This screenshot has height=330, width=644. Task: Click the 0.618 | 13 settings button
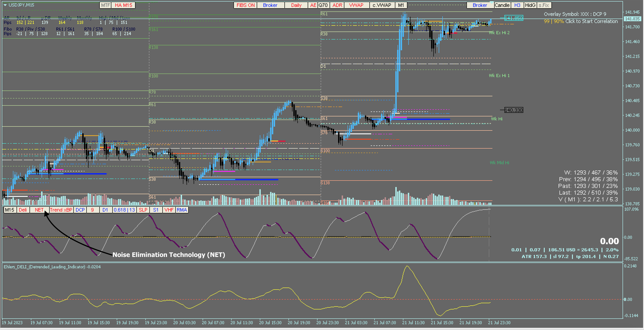(124, 210)
